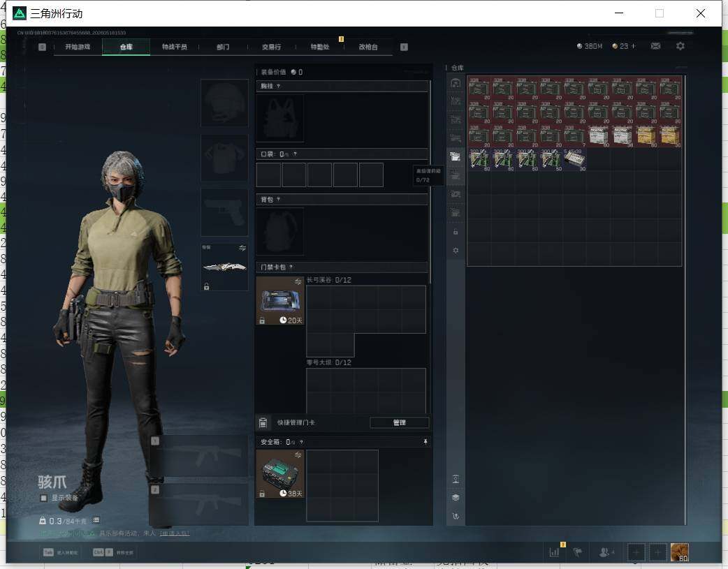Click the warehouse sidebar padlock icon
The width and height of the screenshot is (728, 569).
(456, 232)
